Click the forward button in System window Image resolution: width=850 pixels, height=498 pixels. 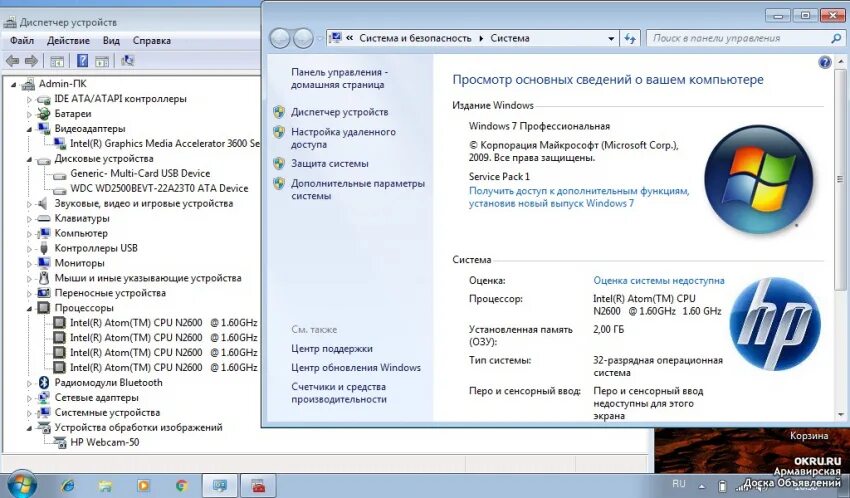click(303, 38)
